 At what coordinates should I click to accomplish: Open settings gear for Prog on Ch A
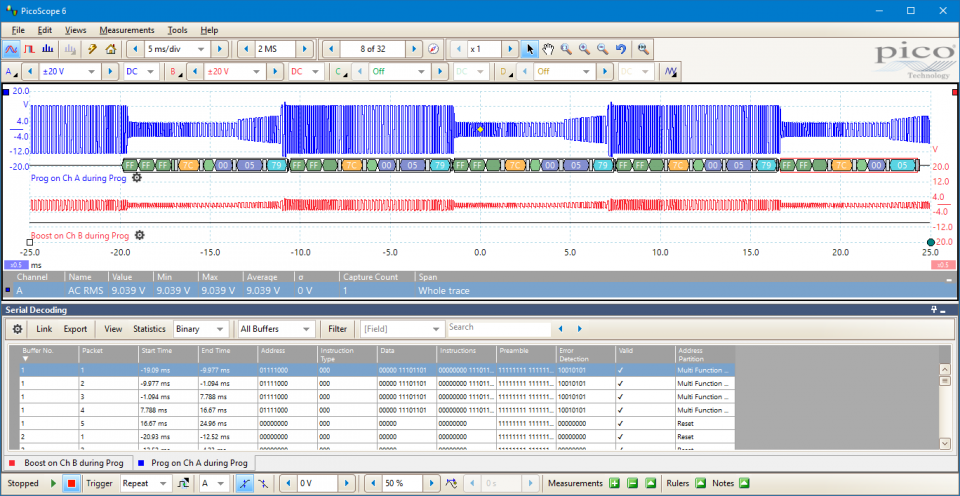tap(137, 178)
